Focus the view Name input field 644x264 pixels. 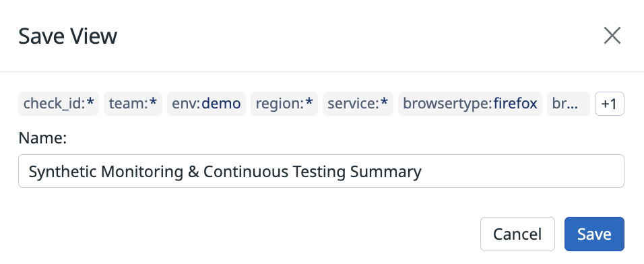[321, 171]
